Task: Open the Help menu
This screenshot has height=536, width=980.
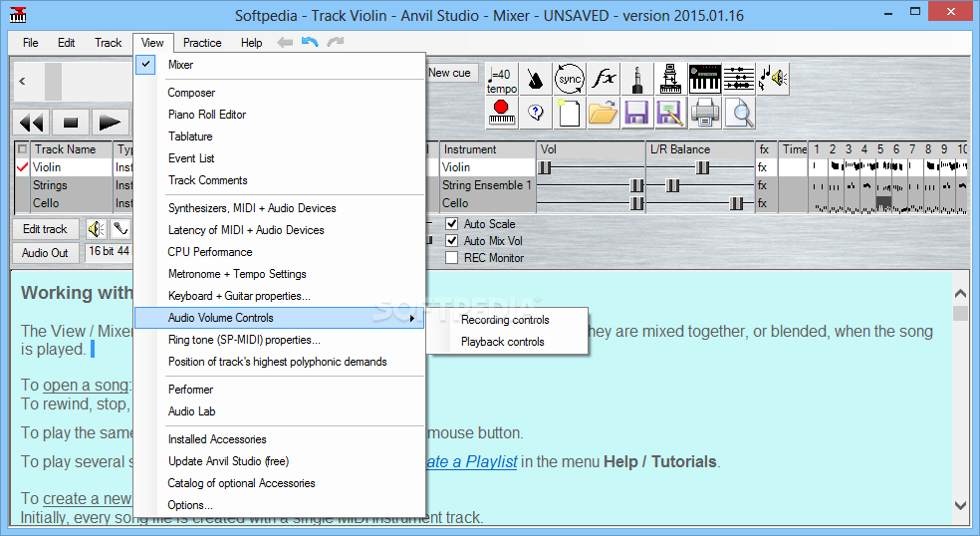Action: (x=251, y=43)
